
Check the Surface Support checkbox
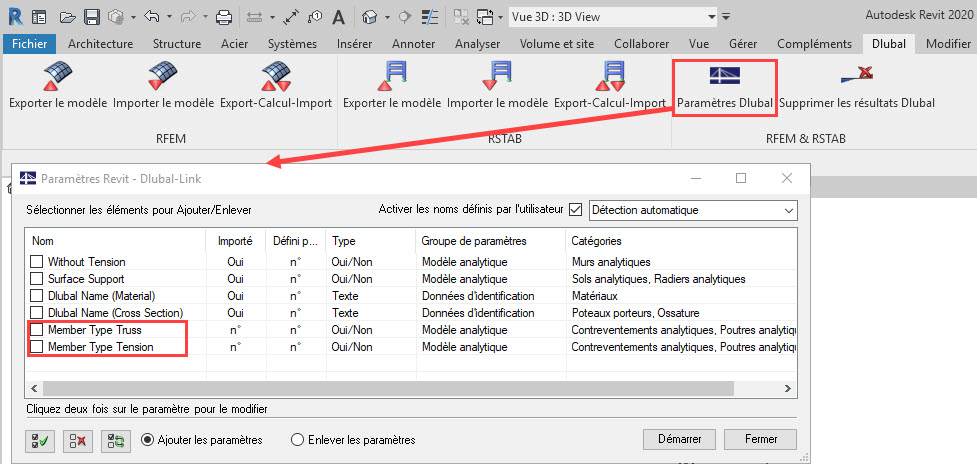(x=37, y=278)
